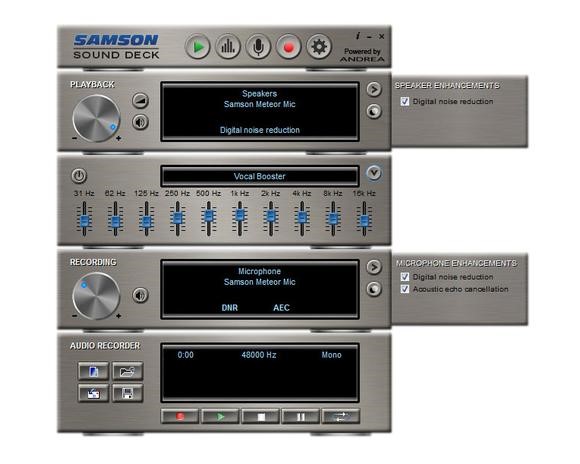Click the red record icon in the header
This screenshot has height=464, width=580.
(289, 47)
